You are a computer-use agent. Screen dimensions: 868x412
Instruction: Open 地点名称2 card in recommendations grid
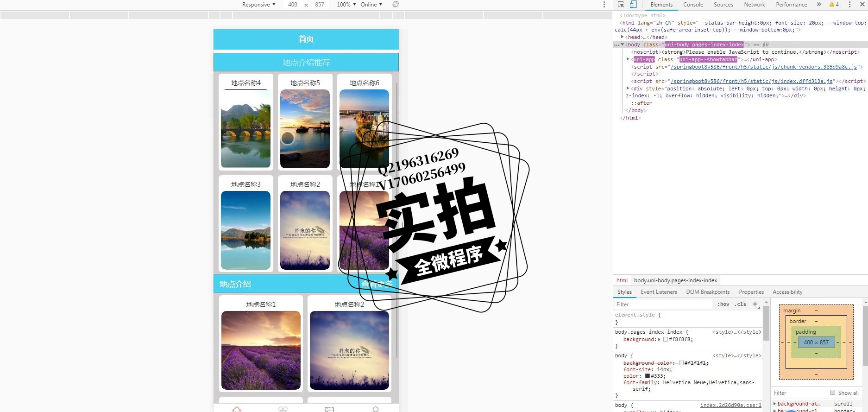tap(305, 230)
